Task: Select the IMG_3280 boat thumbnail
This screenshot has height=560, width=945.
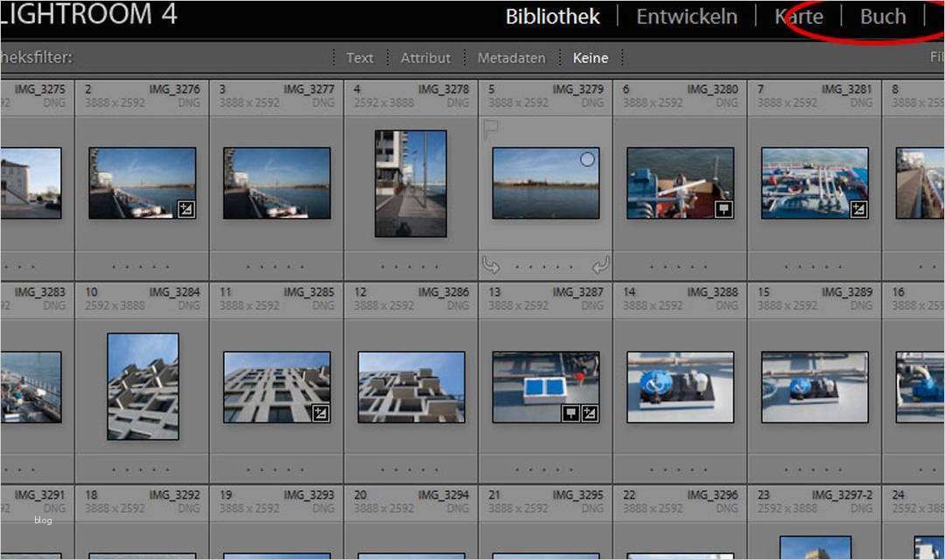Action: tap(680, 183)
